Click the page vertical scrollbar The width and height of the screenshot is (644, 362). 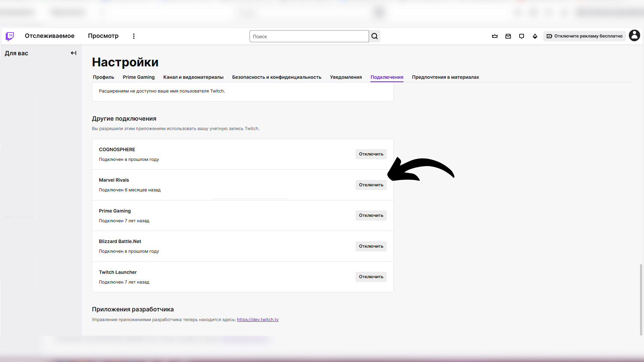click(641, 300)
